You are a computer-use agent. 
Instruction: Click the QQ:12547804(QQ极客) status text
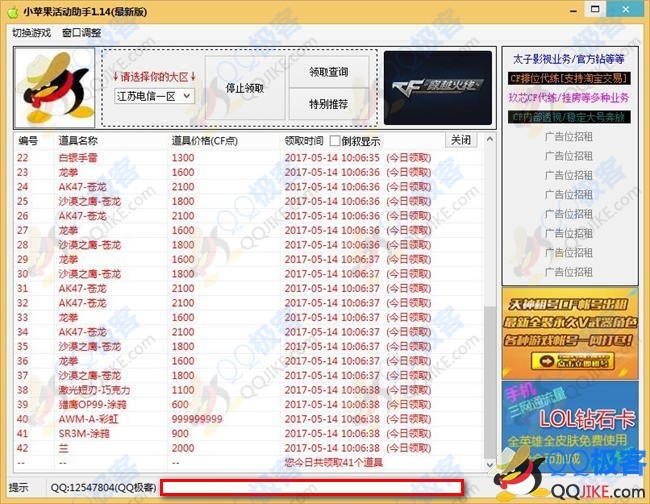click(103, 488)
